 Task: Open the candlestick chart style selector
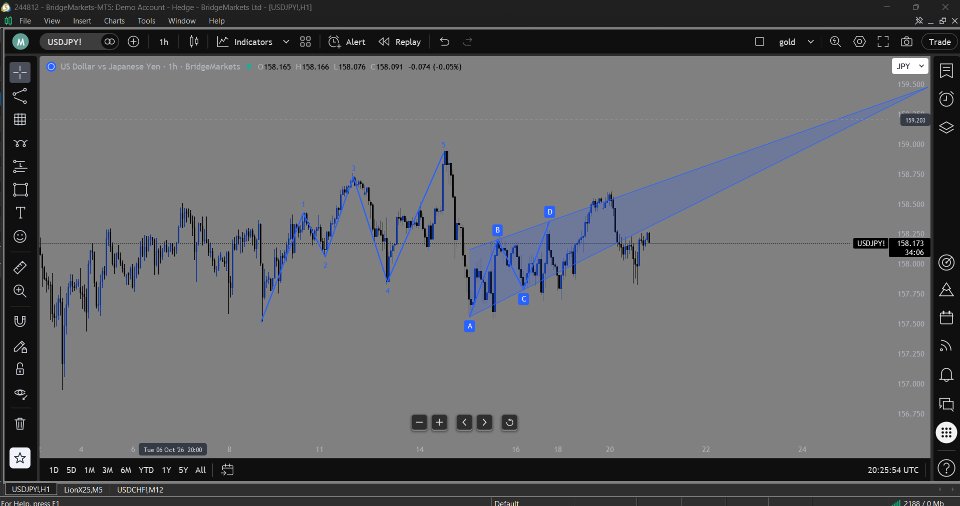[193, 42]
